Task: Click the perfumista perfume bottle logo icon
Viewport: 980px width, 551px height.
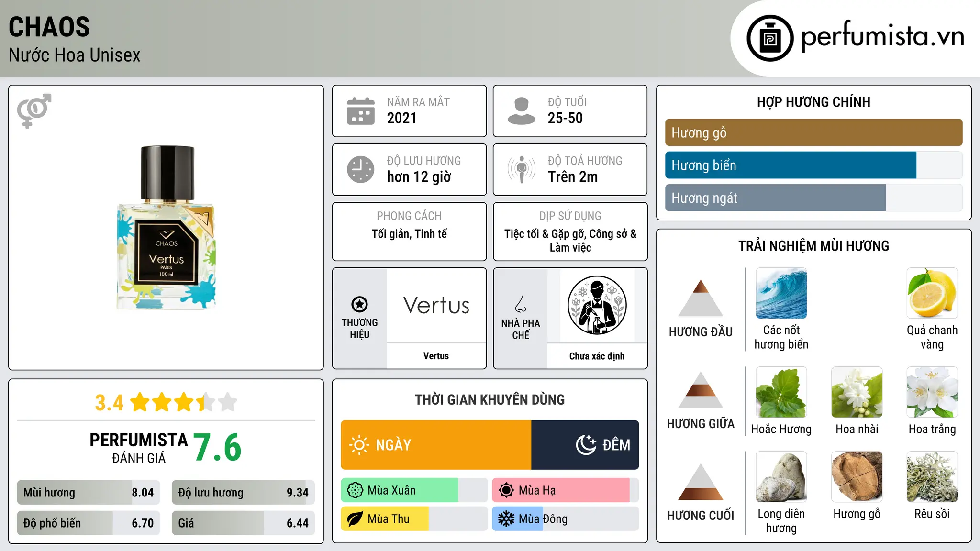Action: [770, 38]
